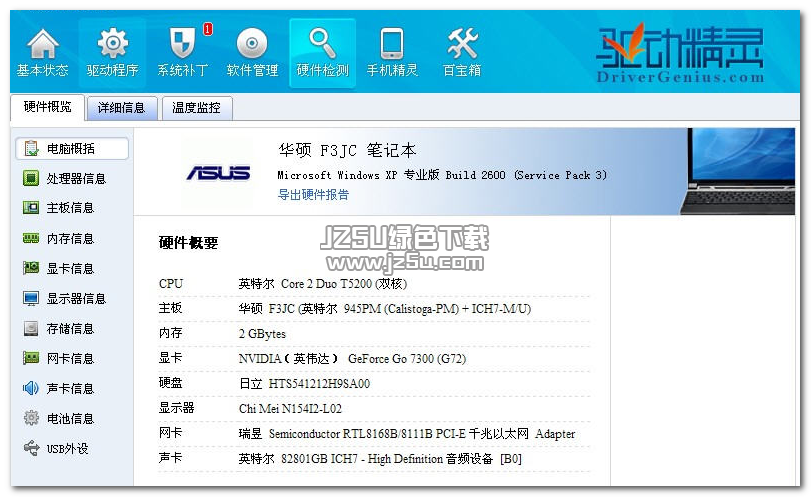Select 网卡信息 in the sidebar

(x=72, y=358)
